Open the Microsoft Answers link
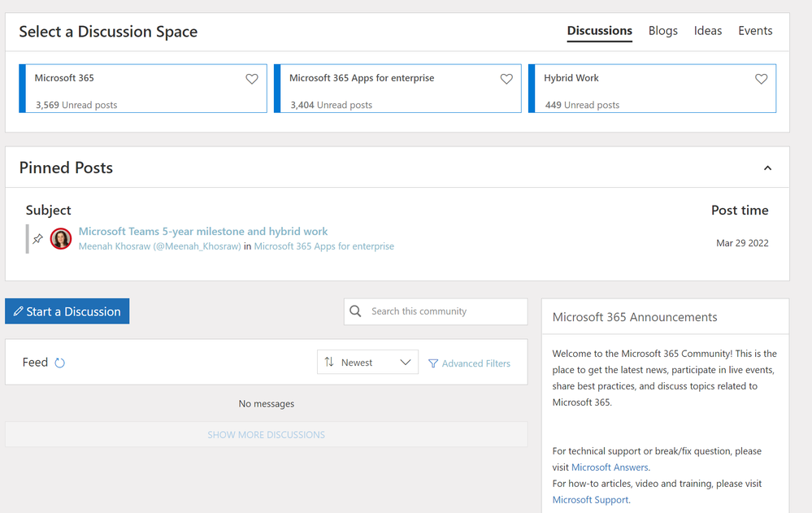Image resolution: width=812 pixels, height=513 pixels. [610, 467]
